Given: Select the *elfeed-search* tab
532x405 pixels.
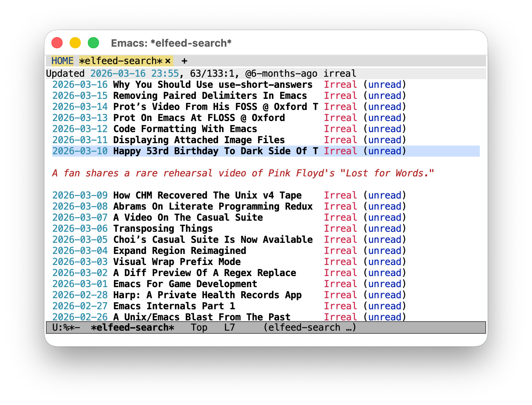Looking at the screenshot, I should tap(121, 61).
